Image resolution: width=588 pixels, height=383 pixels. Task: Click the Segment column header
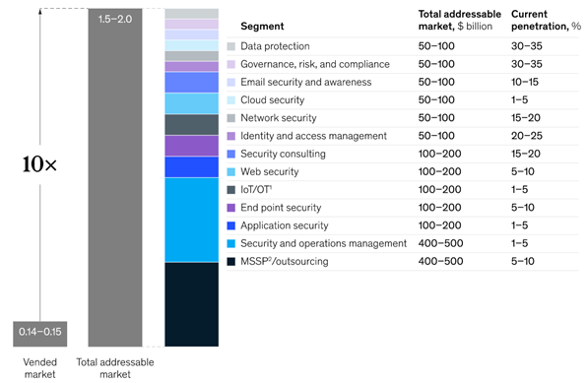coord(262,27)
